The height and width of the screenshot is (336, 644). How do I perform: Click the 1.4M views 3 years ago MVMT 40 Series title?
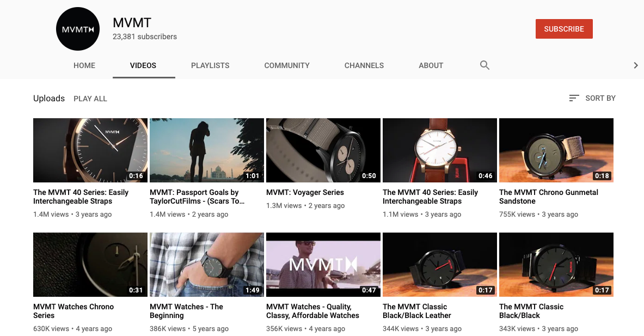coord(81,197)
